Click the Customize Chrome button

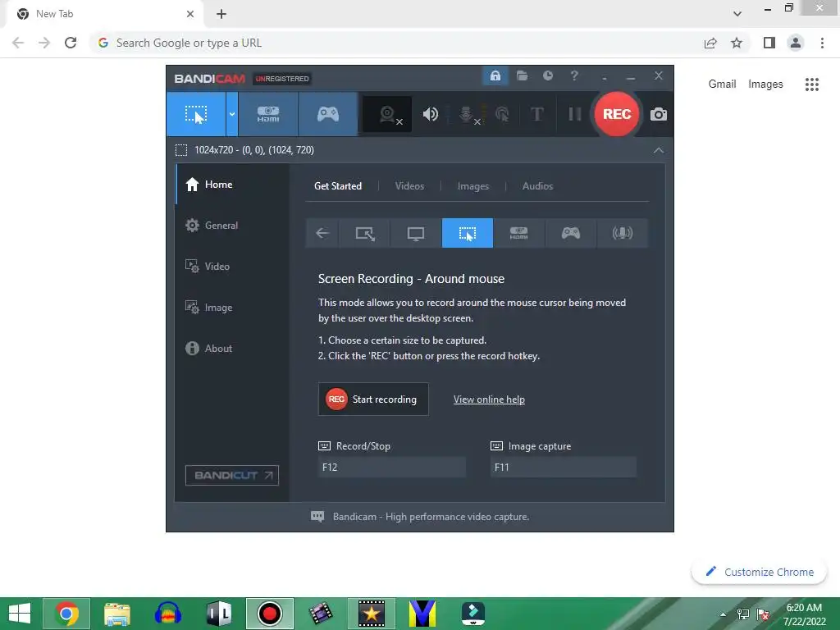click(760, 572)
